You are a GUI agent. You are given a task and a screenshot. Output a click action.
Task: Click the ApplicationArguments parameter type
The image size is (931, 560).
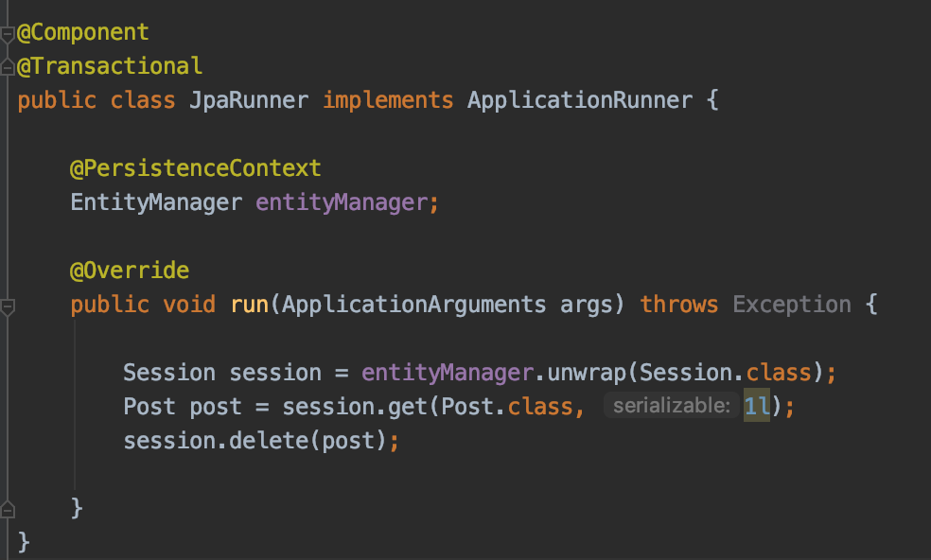[413, 305]
